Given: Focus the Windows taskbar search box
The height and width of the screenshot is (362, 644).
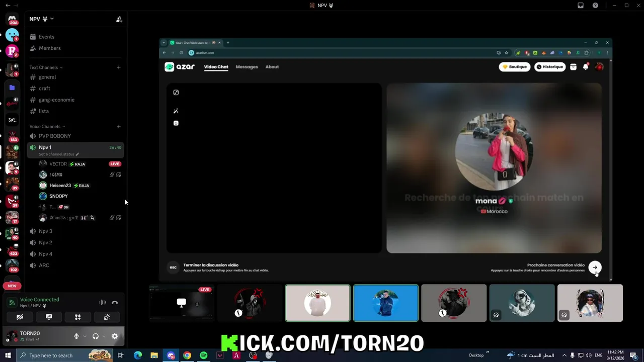Looking at the screenshot, I should (x=64, y=355).
